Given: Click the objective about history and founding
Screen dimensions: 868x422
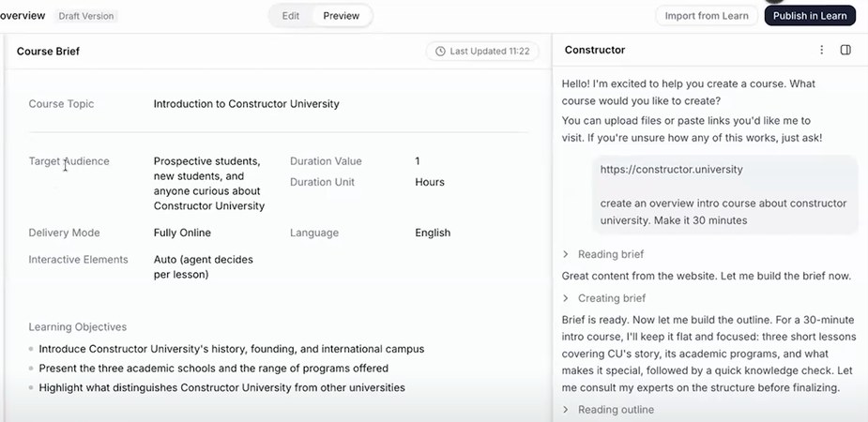Looking at the screenshot, I should 232,349.
